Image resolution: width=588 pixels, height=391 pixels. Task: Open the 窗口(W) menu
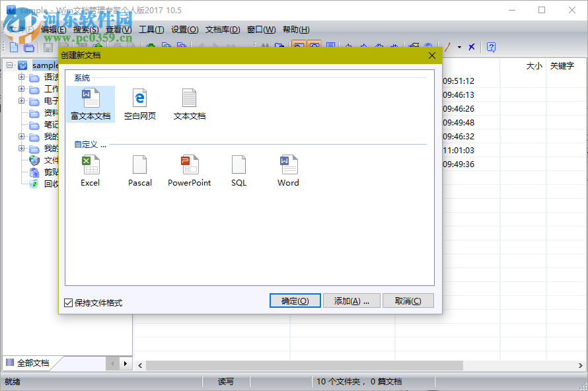coord(262,30)
